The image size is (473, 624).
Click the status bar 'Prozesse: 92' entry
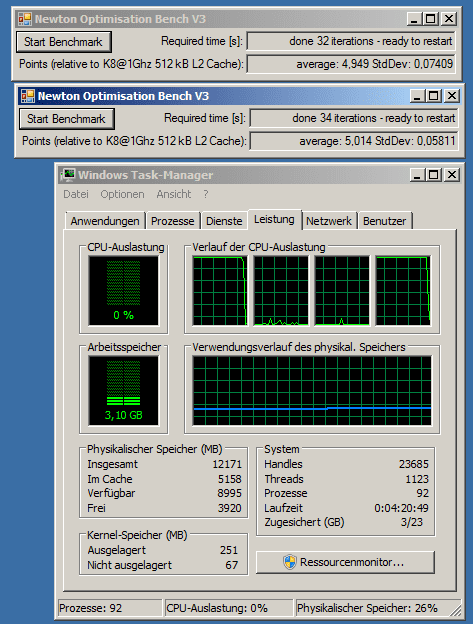[110, 608]
